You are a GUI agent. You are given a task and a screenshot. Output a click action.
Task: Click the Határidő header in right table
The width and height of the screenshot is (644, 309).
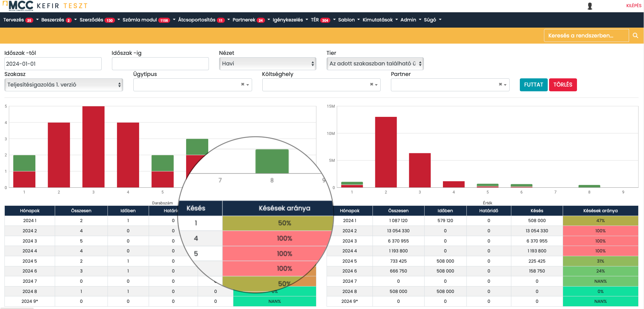[x=489, y=211]
